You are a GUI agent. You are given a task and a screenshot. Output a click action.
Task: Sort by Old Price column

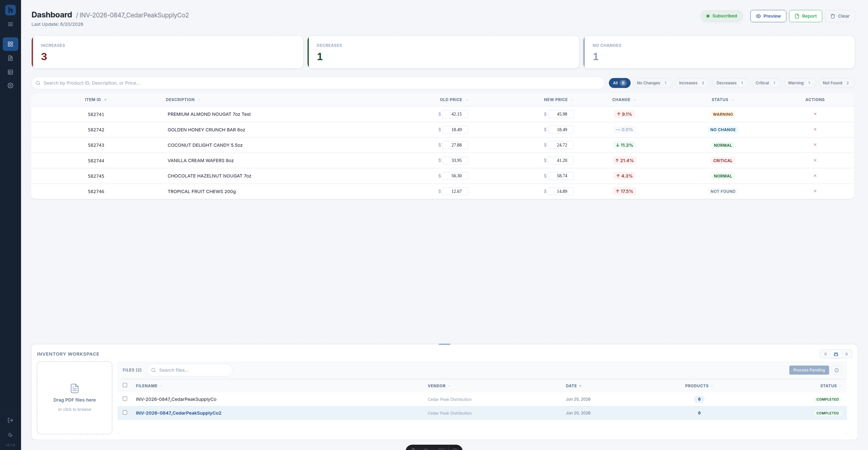pyautogui.click(x=454, y=100)
